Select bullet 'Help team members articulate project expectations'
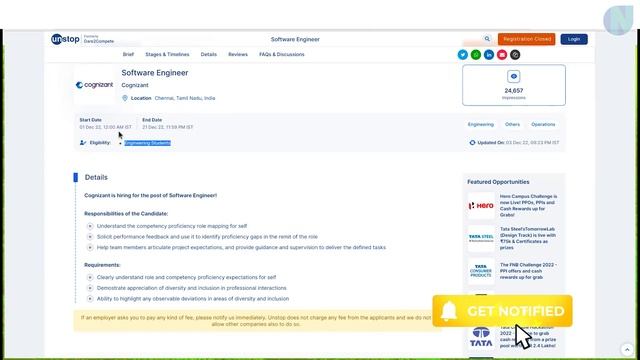This screenshot has width=640, height=360. 241,247
